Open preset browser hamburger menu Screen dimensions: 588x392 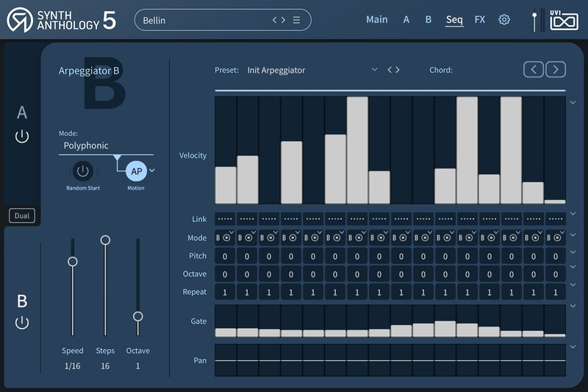(296, 20)
